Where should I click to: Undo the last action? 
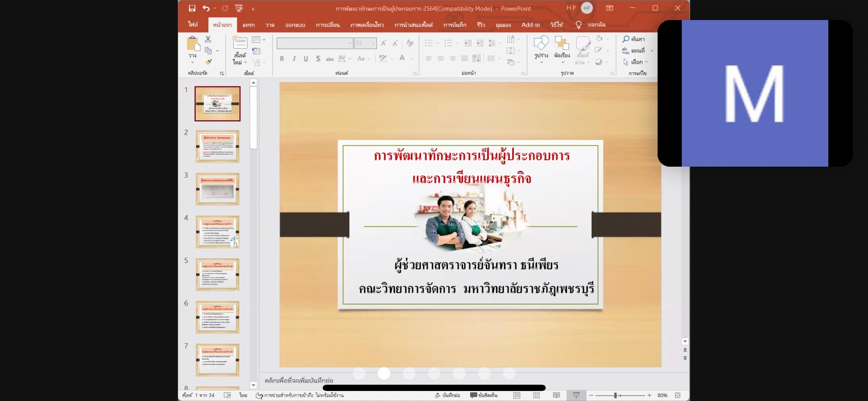click(x=206, y=8)
